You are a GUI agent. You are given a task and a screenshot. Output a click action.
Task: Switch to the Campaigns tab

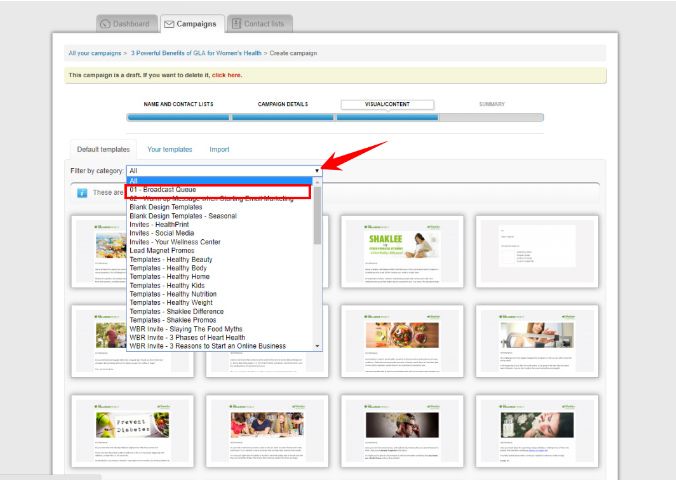pyautogui.click(x=192, y=24)
